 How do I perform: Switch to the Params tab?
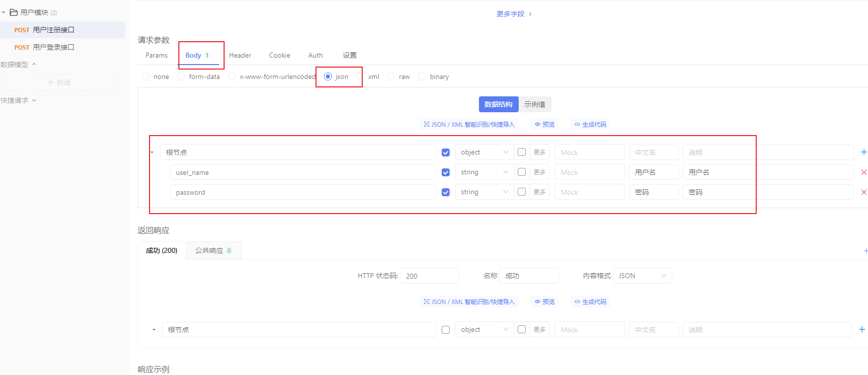pyautogui.click(x=157, y=55)
